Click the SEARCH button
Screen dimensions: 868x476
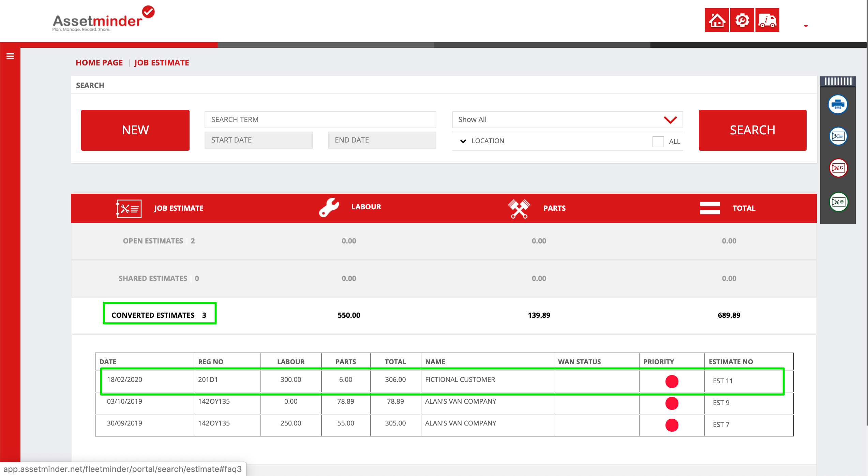pyautogui.click(x=752, y=130)
